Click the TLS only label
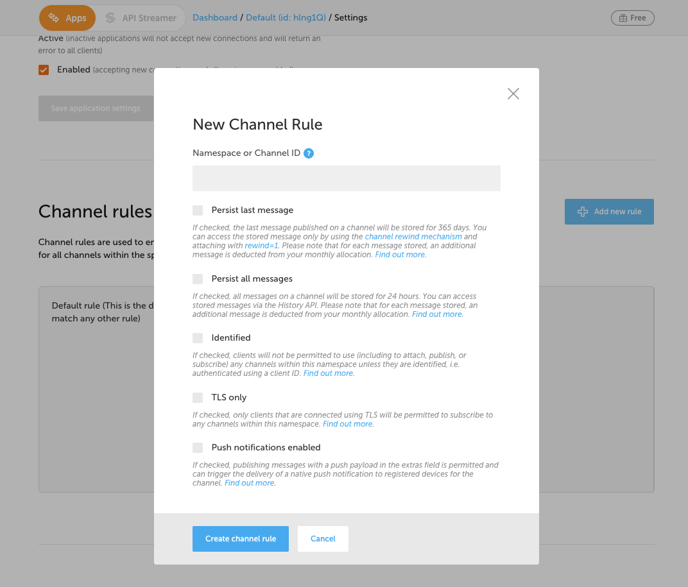 pos(229,397)
